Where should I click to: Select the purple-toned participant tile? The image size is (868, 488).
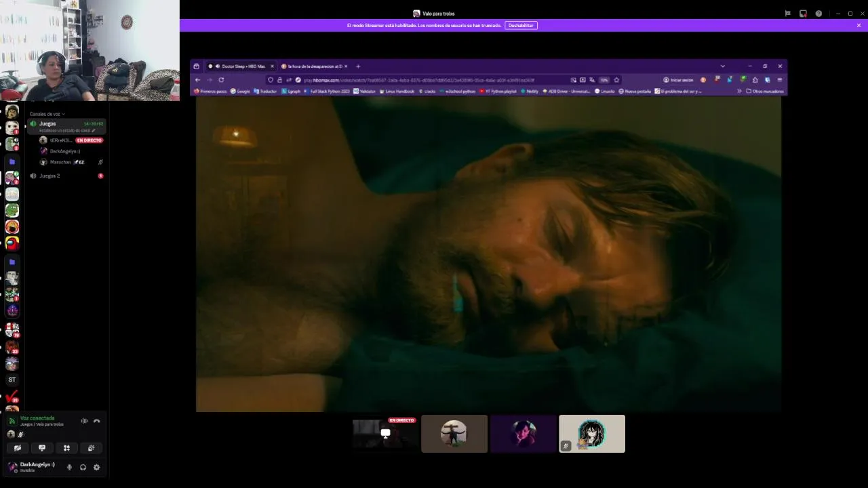pos(523,434)
